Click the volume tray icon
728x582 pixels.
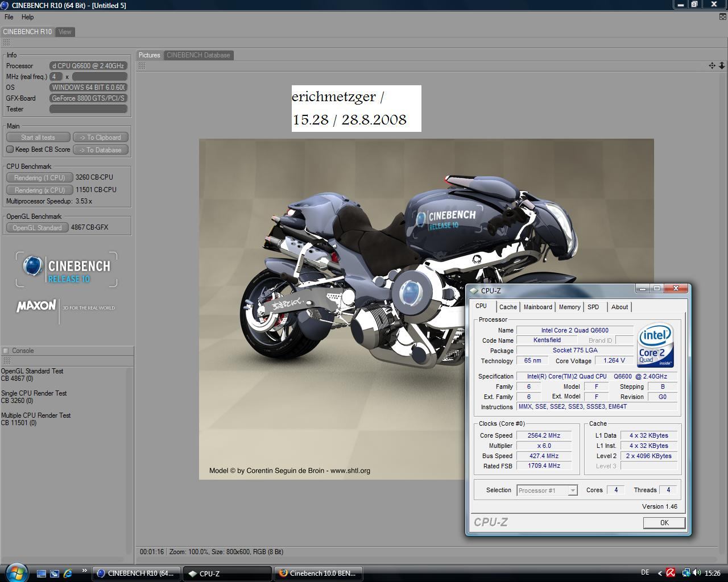696,573
